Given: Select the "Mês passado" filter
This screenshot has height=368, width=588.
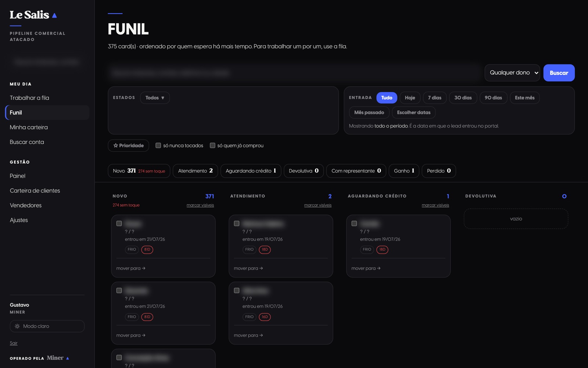Looking at the screenshot, I should point(369,112).
